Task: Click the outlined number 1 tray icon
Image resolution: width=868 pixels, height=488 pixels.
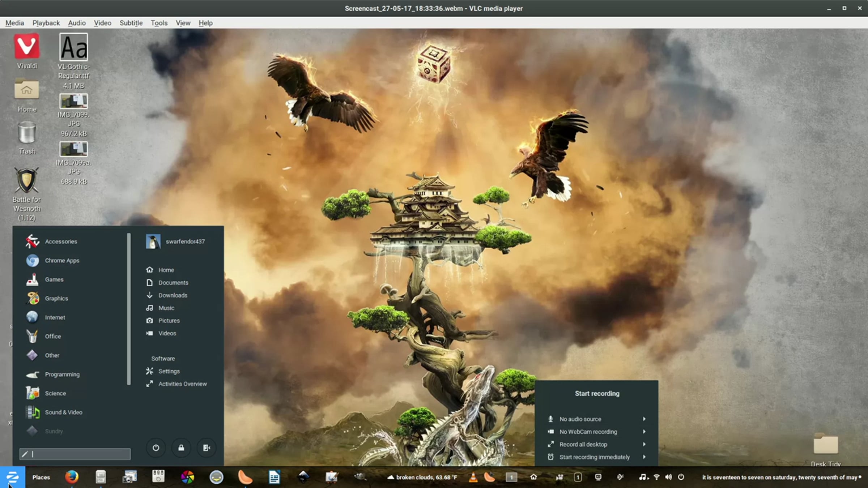Action: click(x=578, y=477)
